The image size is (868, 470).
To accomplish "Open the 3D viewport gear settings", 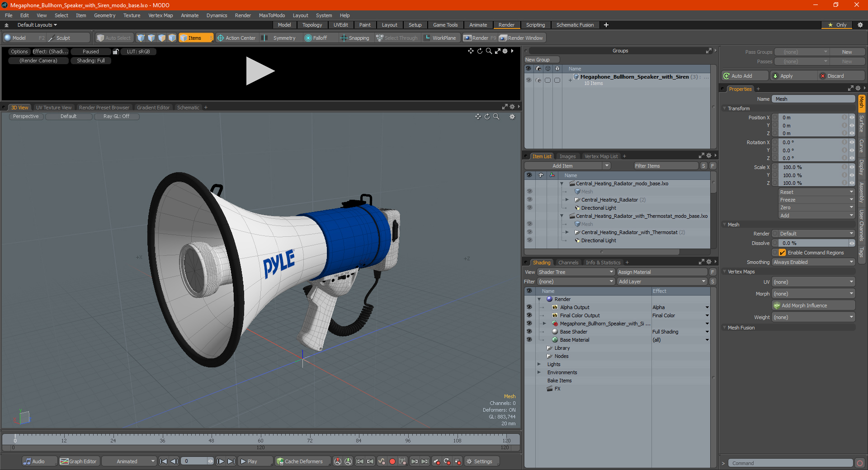I will [512, 117].
